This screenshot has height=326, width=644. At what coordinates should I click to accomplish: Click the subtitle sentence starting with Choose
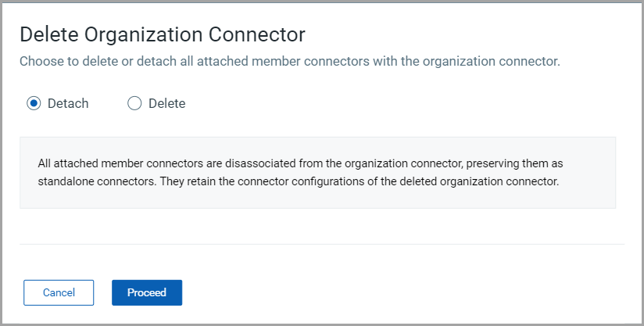[x=289, y=61]
